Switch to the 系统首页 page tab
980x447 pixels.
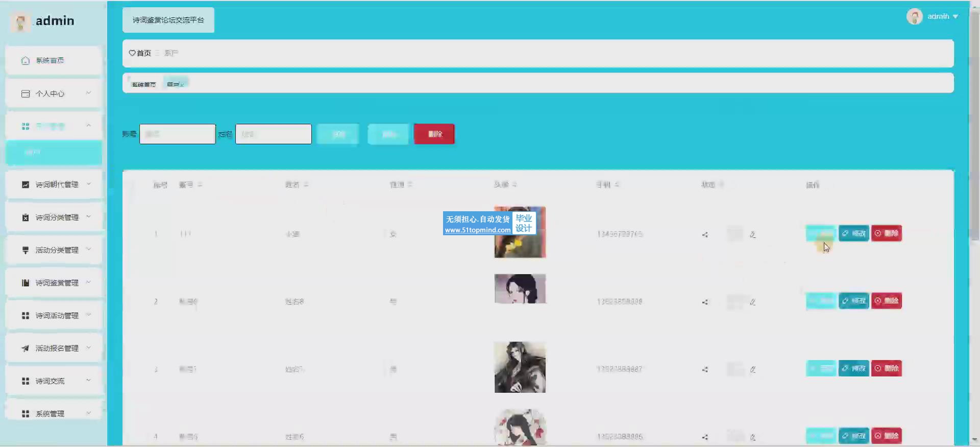click(x=144, y=84)
